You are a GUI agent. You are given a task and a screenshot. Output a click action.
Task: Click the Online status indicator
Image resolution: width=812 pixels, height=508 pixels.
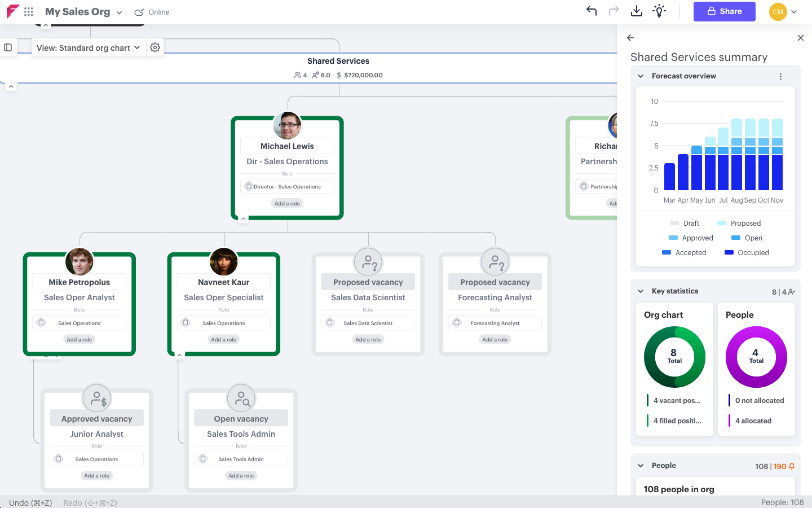[x=151, y=12]
